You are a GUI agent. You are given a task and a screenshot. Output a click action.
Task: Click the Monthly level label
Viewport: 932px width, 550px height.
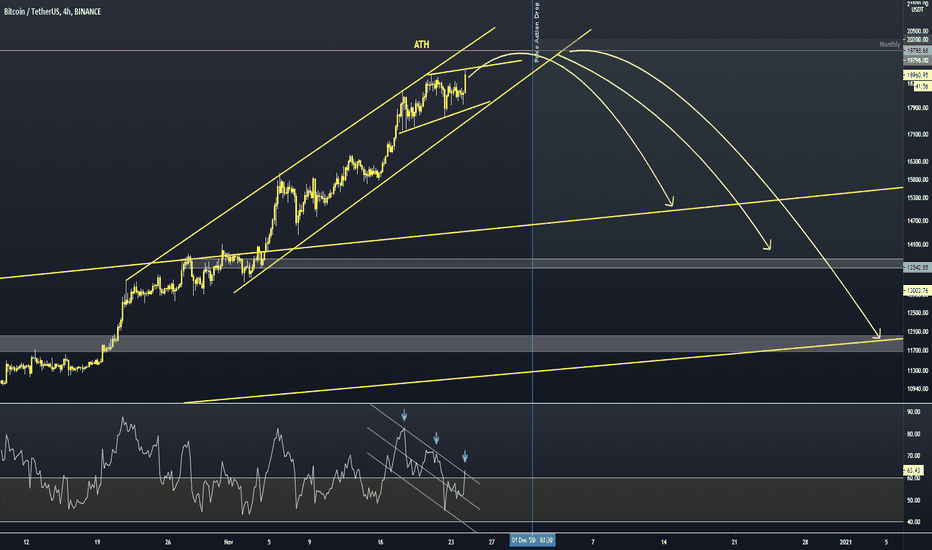[x=889, y=45]
